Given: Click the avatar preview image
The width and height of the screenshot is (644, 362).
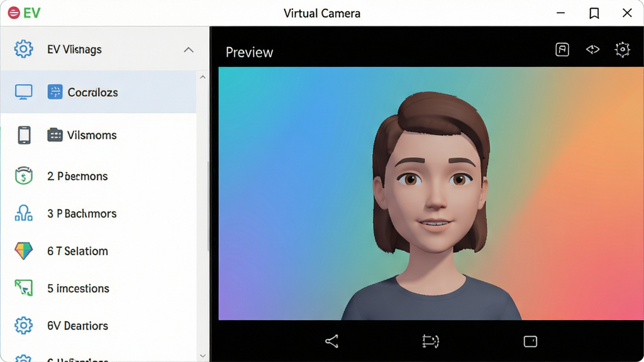Looking at the screenshot, I should 431,194.
